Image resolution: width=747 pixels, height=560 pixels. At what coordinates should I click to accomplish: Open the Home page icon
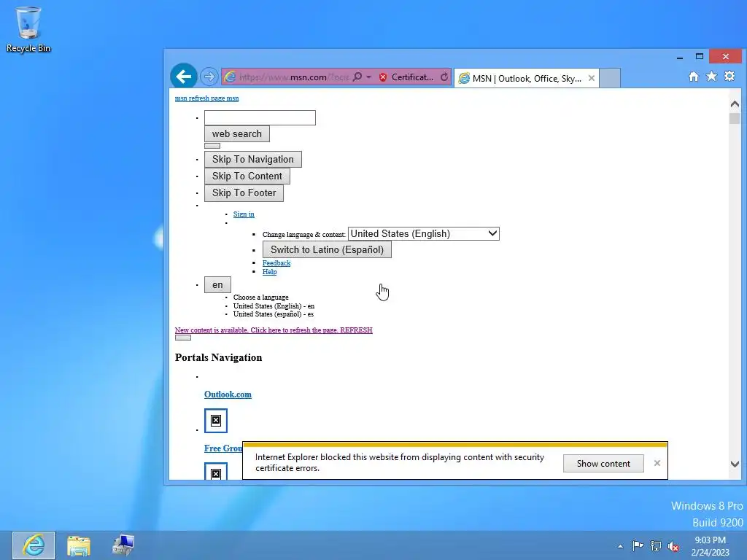(x=694, y=76)
